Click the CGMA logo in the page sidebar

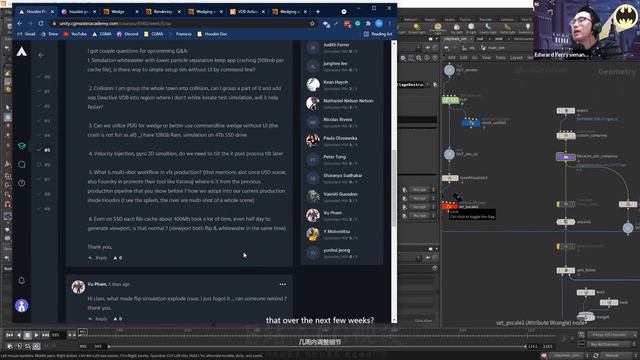pyautogui.click(x=22, y=51)
